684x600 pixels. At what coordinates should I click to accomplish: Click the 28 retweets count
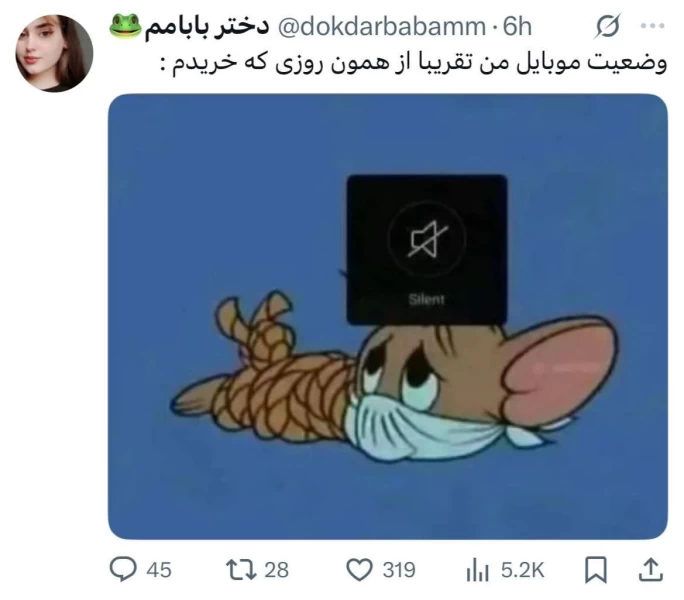point(277,570)
